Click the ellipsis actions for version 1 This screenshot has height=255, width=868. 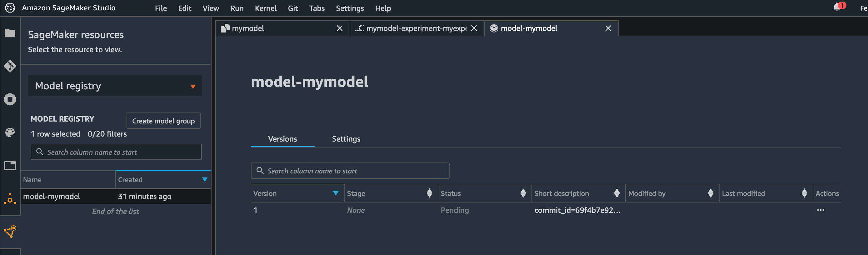click(x=821, y=210)
